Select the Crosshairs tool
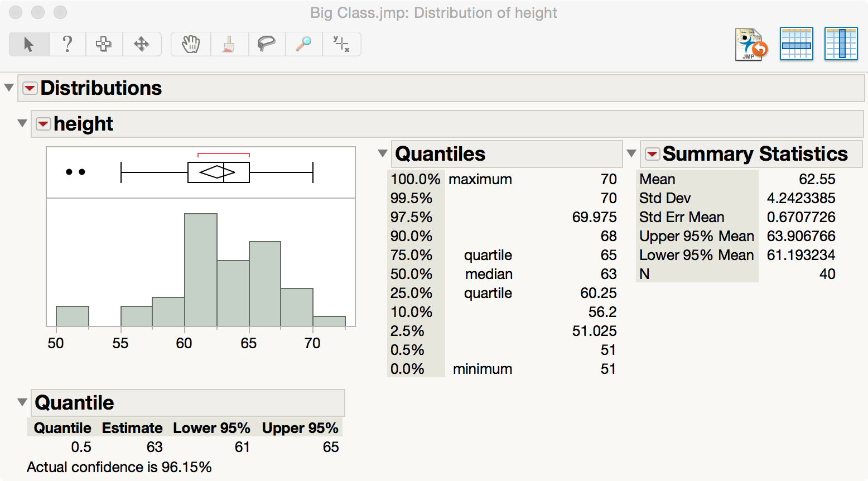 341,44
